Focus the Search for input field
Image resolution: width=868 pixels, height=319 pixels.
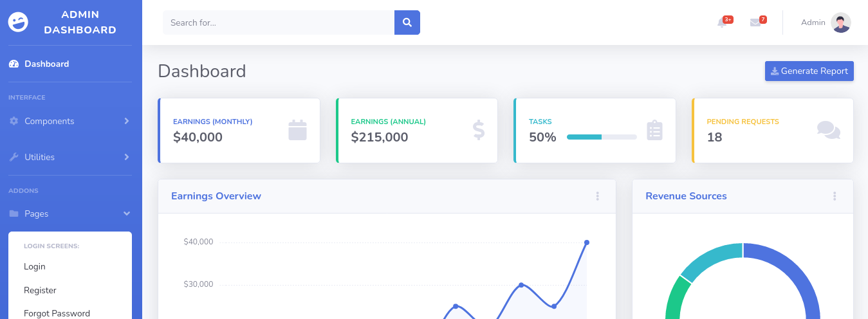tap(278, 23)
